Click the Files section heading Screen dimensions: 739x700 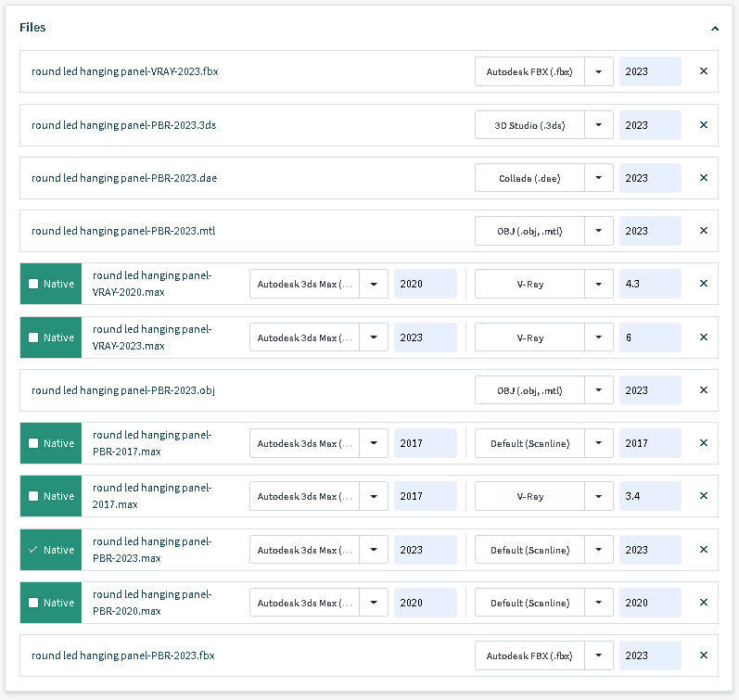pyautogui.click(x=32, y=28)
